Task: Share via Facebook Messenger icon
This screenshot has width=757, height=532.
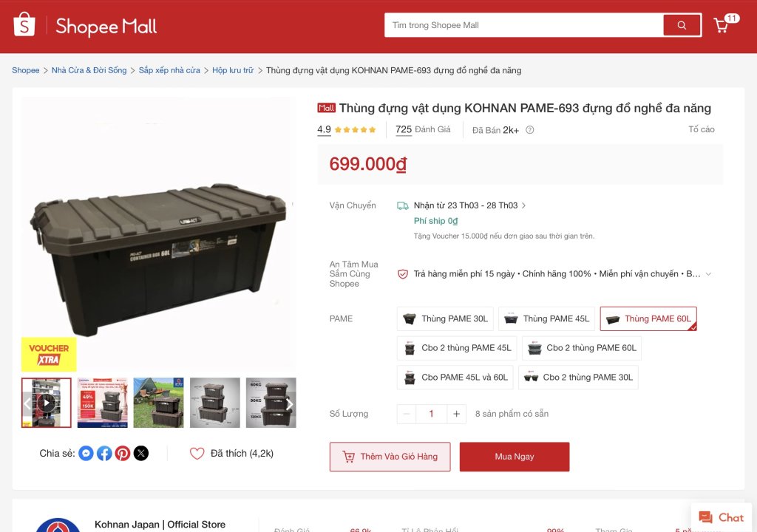Action: 86,454
